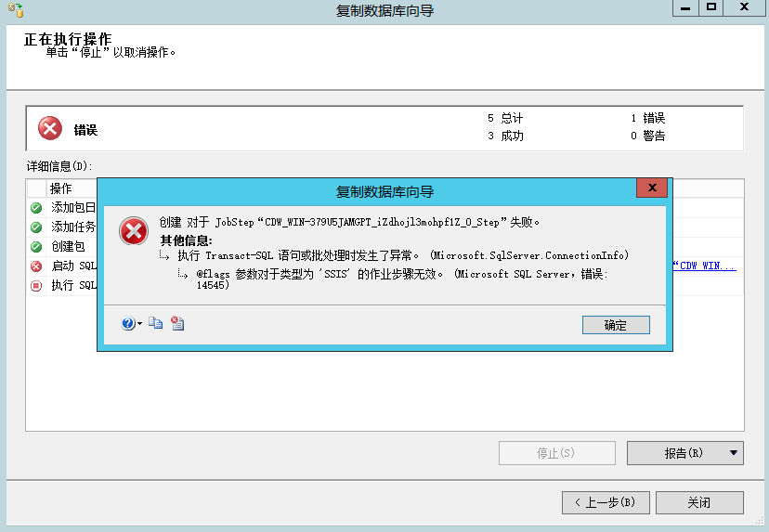Click the help icon in error dialog

pyautogui.click(x=128, y=323)
